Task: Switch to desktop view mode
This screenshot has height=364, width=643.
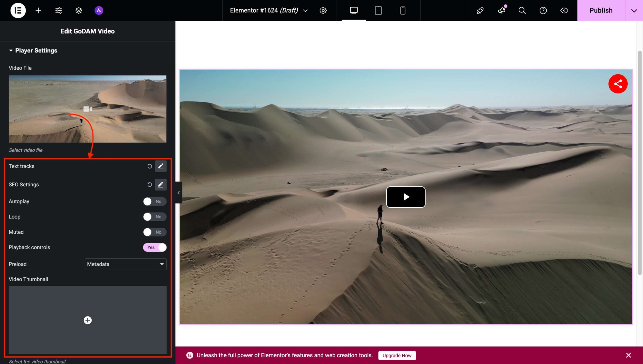Action: tap(354, 10)
